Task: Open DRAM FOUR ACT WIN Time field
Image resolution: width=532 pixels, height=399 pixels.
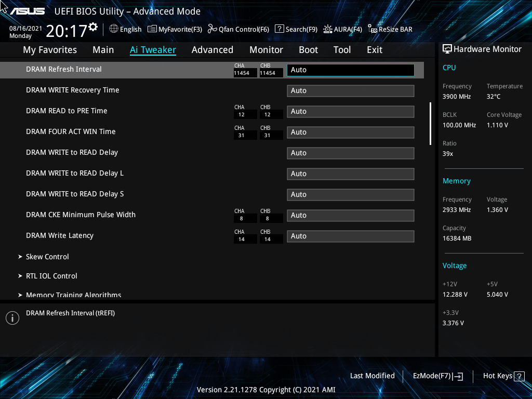Action: pyautogui.click(x=351, y=132)
